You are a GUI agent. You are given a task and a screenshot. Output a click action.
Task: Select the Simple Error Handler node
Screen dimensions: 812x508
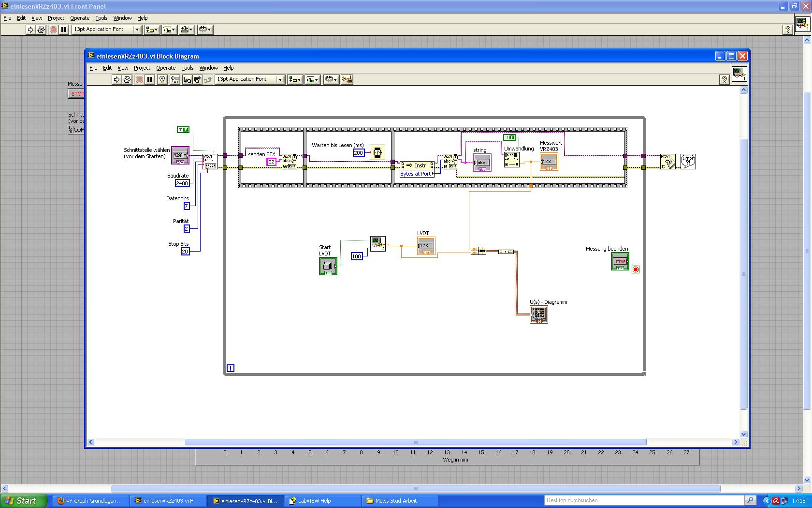pos(688,162)
